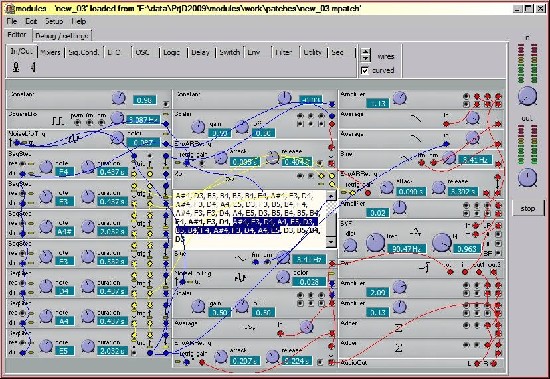Click the upper Adder sigma symbol
The height and width of the screenshot is (379, 550).
click(x=398, y=328)
